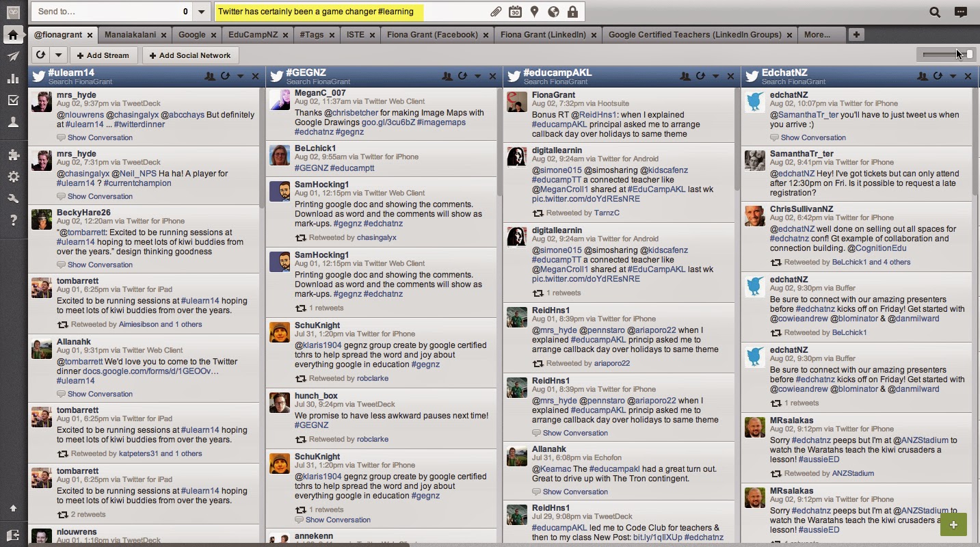Image resolution: width=980 pixels, height=547 pixels.
Task: Open the search magnifier icon
Action: click(935, 12)
